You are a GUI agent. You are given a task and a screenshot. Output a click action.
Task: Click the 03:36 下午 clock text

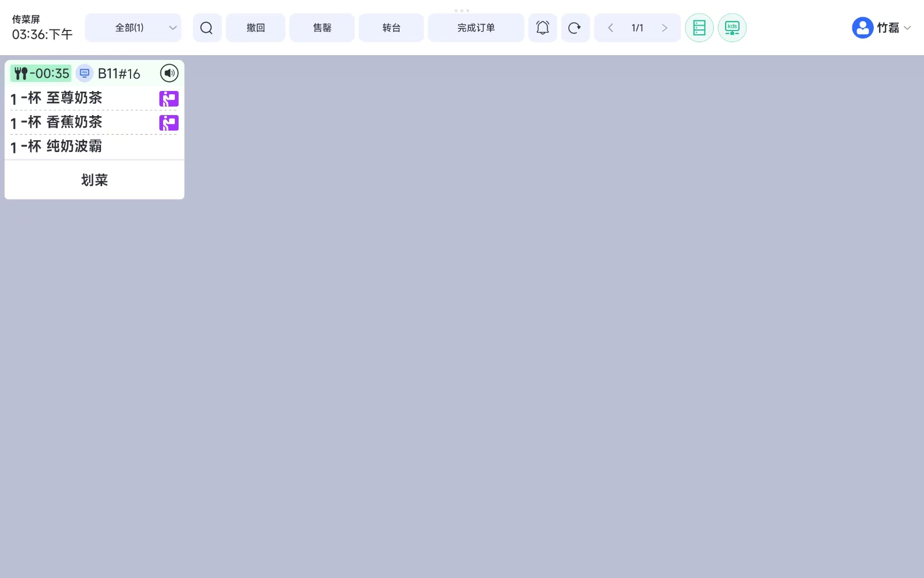click(x=42, y=34)
